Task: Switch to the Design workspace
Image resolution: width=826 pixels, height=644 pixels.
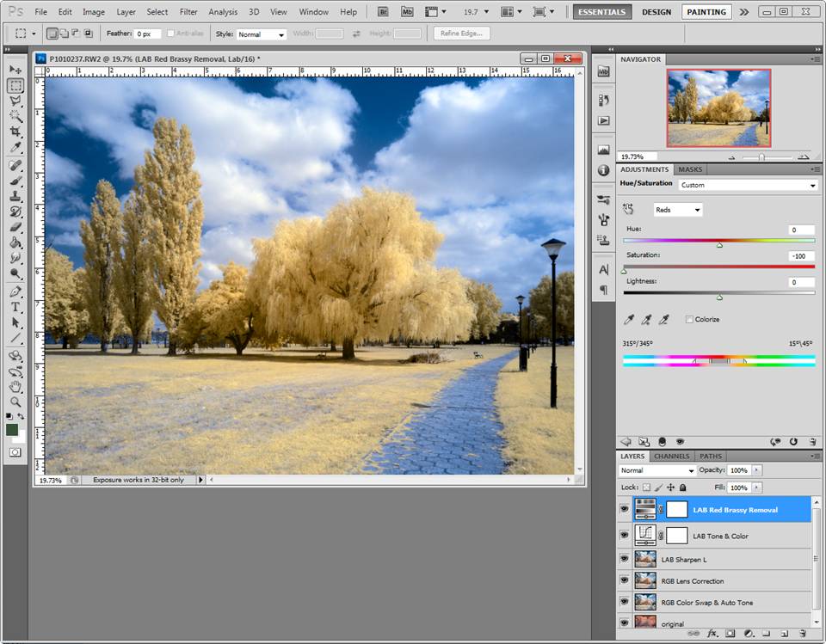Action: click(656, 11)
